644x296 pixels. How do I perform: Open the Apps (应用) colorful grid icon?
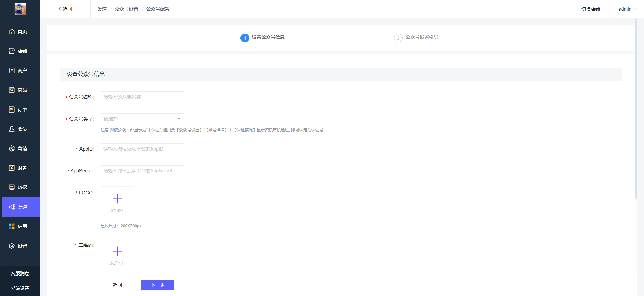point(12,226)
